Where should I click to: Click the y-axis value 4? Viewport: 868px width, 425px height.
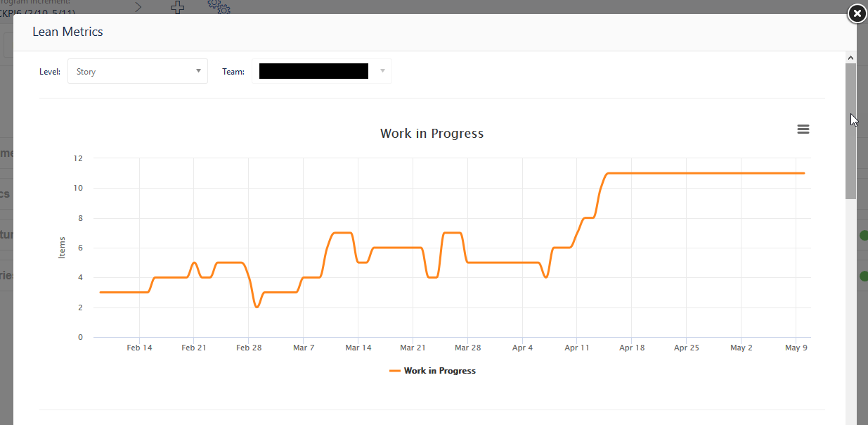(x=81, y=277)
